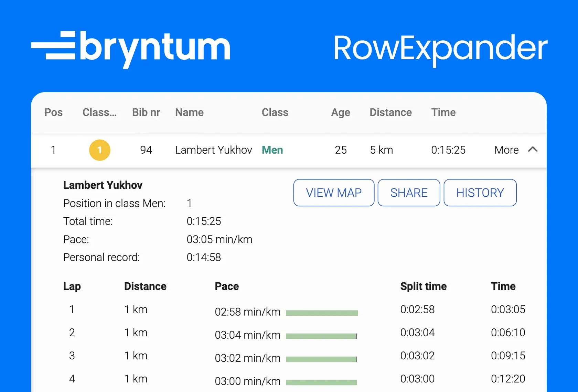Click the 03:04 min/km pace text
This screenshot has height=392, width=578.
(x=247, y=335)
